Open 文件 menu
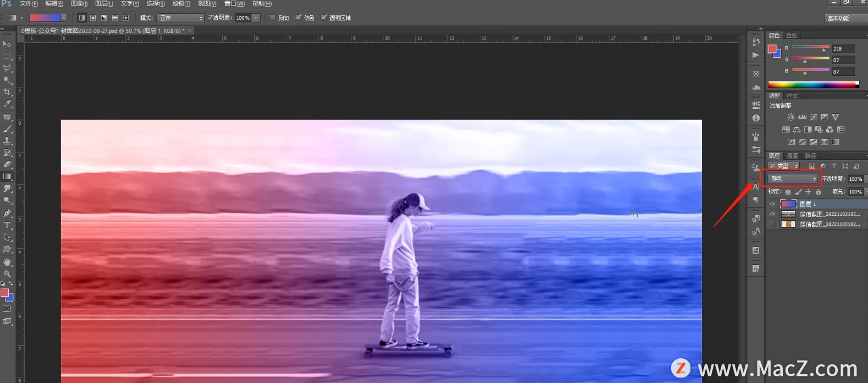The width and height of the screenshot is (868, 383). [x=29, y=4]
